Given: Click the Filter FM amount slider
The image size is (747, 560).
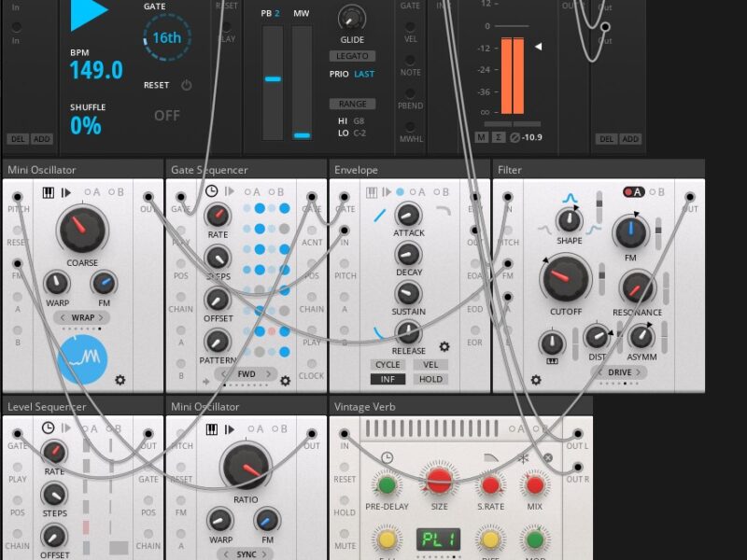Looking at the screenshot, I should [658, 233].
